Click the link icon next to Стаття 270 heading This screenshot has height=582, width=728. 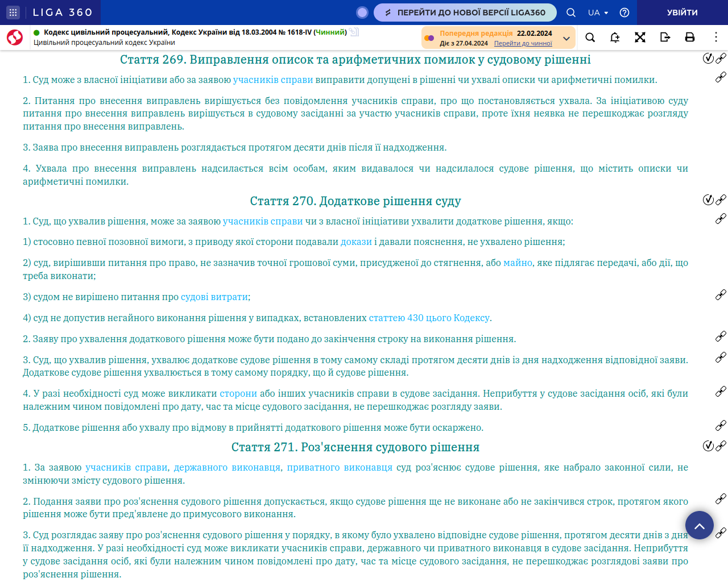721,199
